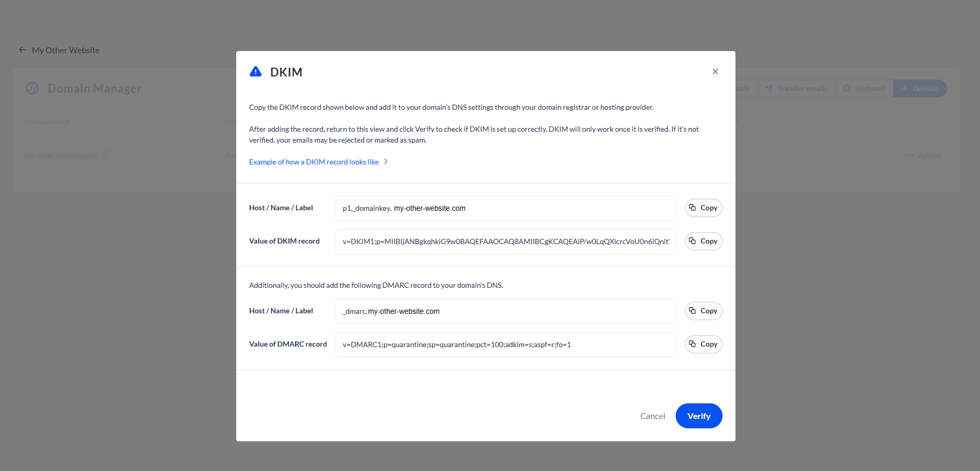Click the chevron after the DKIM example link
The width and height of the screenshot is (980, 471).
pyautogui.click(x=386, y=162)
